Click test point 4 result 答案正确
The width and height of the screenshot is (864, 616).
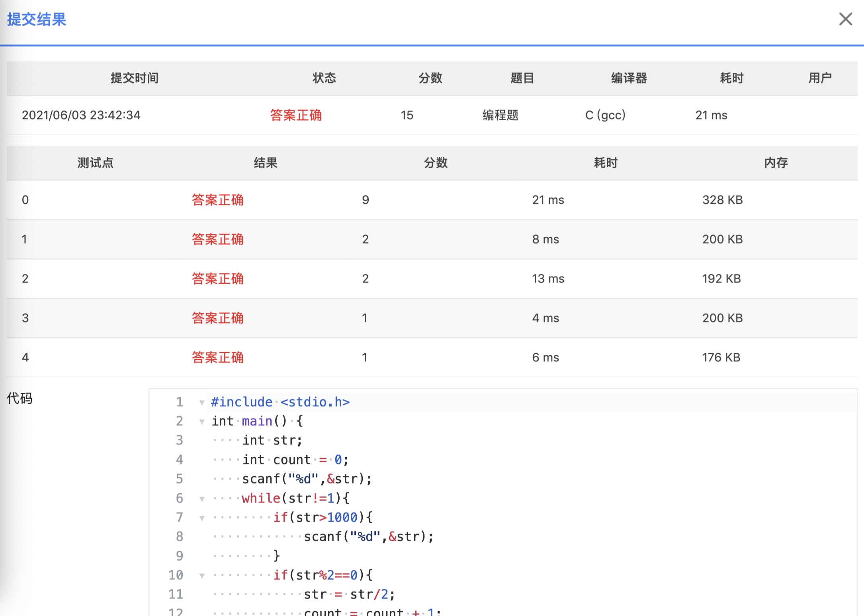[217, 357]
